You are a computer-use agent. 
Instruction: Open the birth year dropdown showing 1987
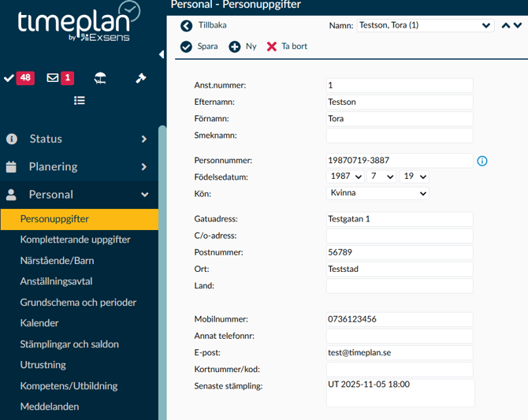344,177
